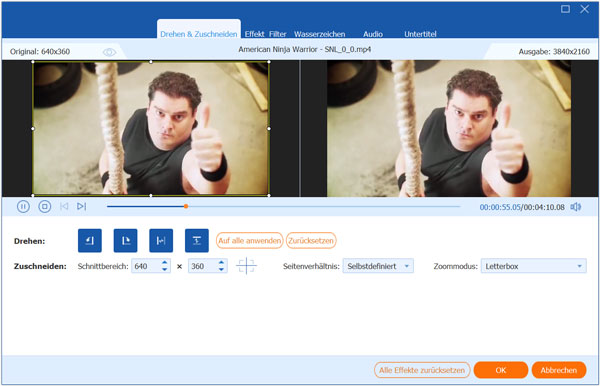Click Auf alle anwenden button
Screen dimensions: 600x386
[x=249, y=241]
